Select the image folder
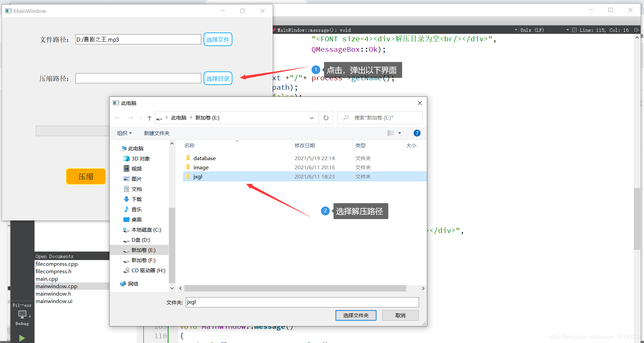This screenshot has height=343, width=644. point(305,167)
